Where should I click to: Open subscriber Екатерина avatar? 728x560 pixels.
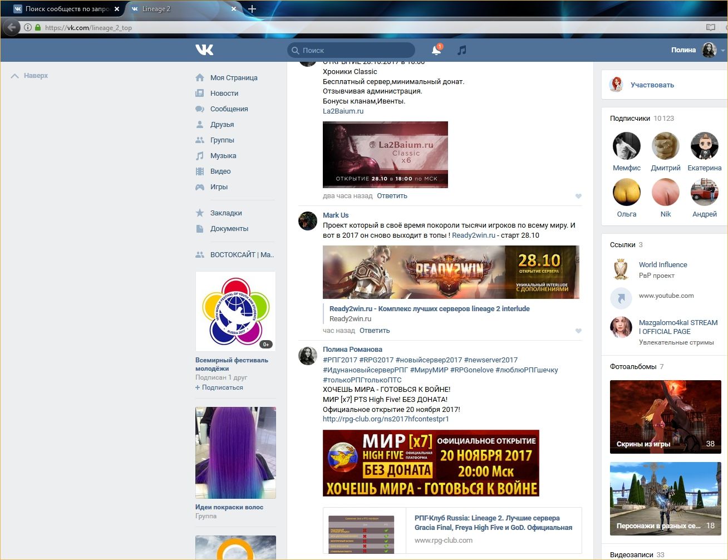click(705, 146)
